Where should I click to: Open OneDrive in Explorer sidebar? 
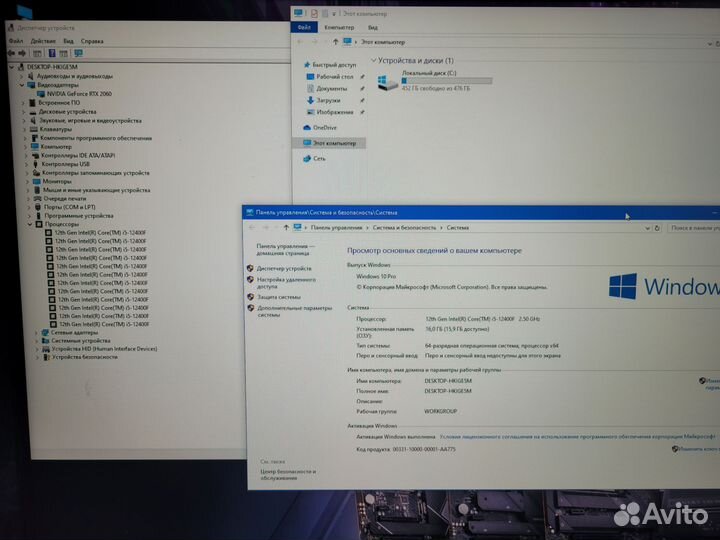[x=325, y=128]
